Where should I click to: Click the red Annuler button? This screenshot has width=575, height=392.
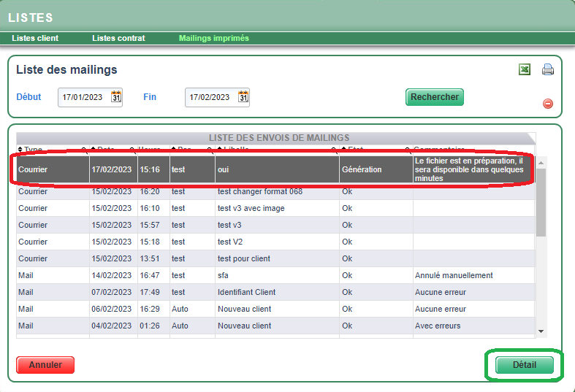(45, 364)
